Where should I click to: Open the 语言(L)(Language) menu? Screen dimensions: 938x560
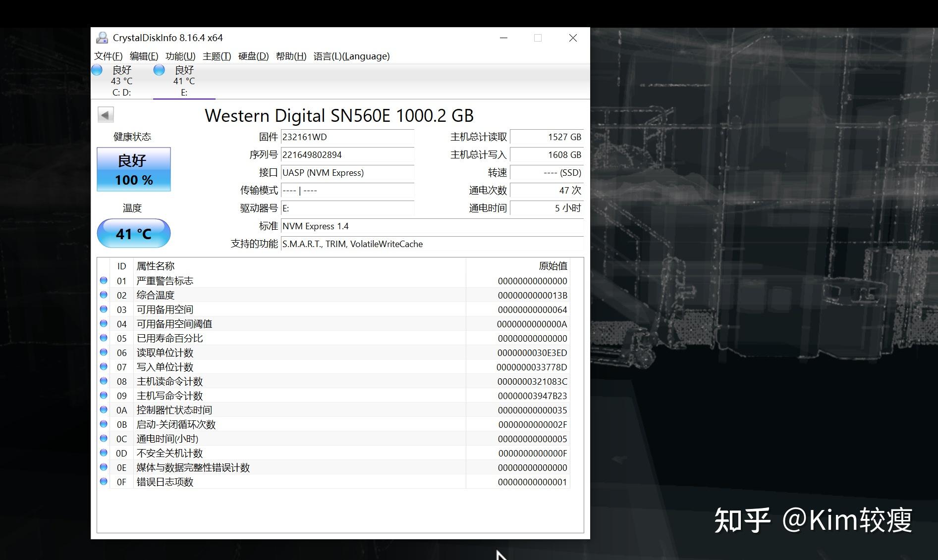point(352,56)
